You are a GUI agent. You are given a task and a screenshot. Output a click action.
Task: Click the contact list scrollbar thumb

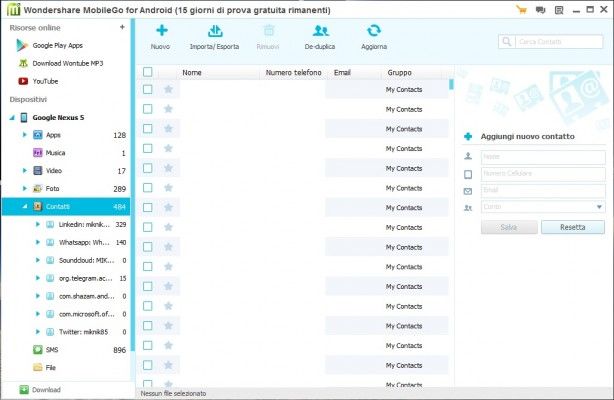point(451,84)
